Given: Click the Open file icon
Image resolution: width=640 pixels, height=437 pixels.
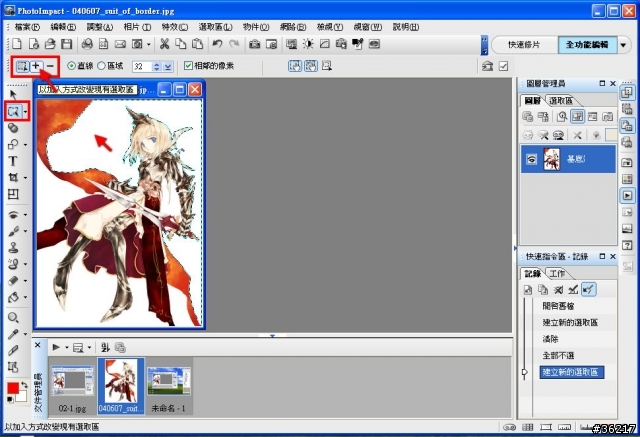Looking at the screenshot, I should [x=50, y=44].
